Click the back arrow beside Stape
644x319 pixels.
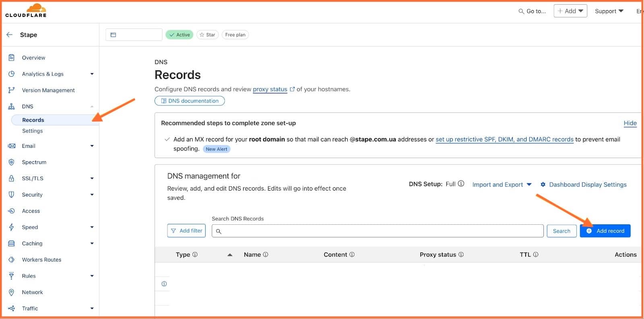[10, 35]
